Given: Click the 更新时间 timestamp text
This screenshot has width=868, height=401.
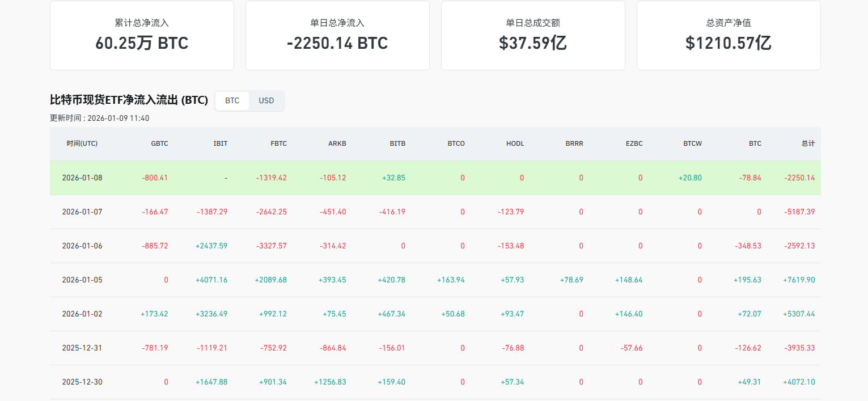Looking at the screenshot, I should [100, 118].
